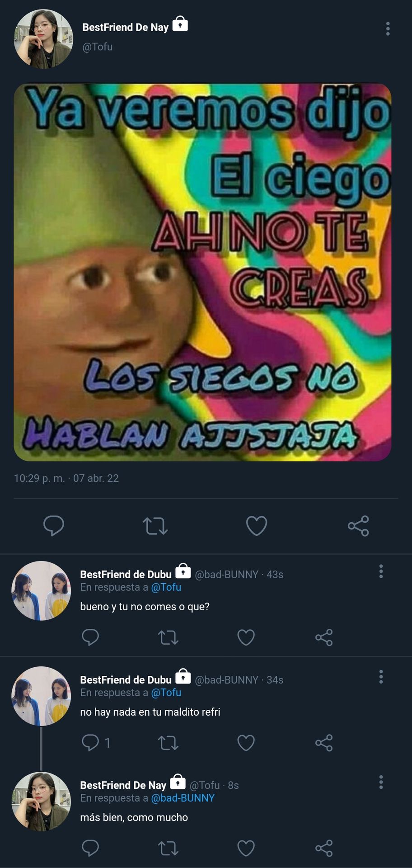The image size is (412, 868).
Task: Open the meme image full view
Action: pos(202,272)
